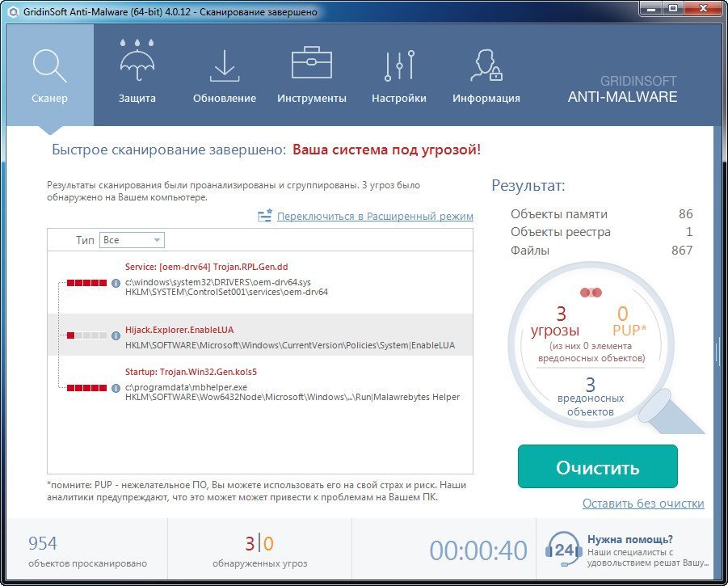Click info icon beside mbhelper.exe path
This screenshot has width=728, height=586.
[116, 388]
